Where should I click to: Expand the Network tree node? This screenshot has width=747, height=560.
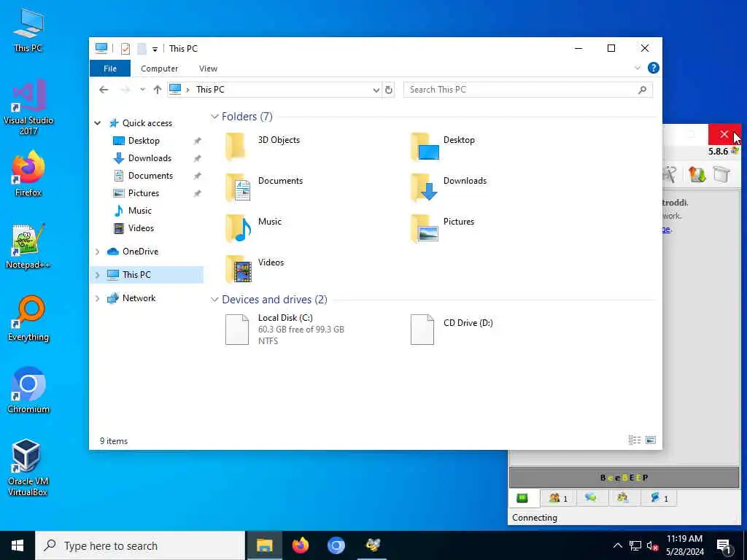click(98, 298)
